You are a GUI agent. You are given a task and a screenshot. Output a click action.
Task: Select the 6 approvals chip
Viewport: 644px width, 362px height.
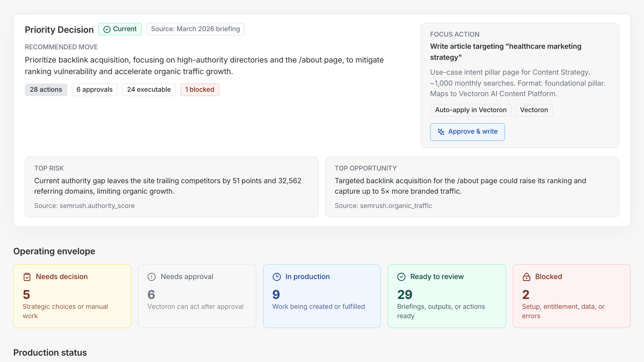tap(94, 90)
